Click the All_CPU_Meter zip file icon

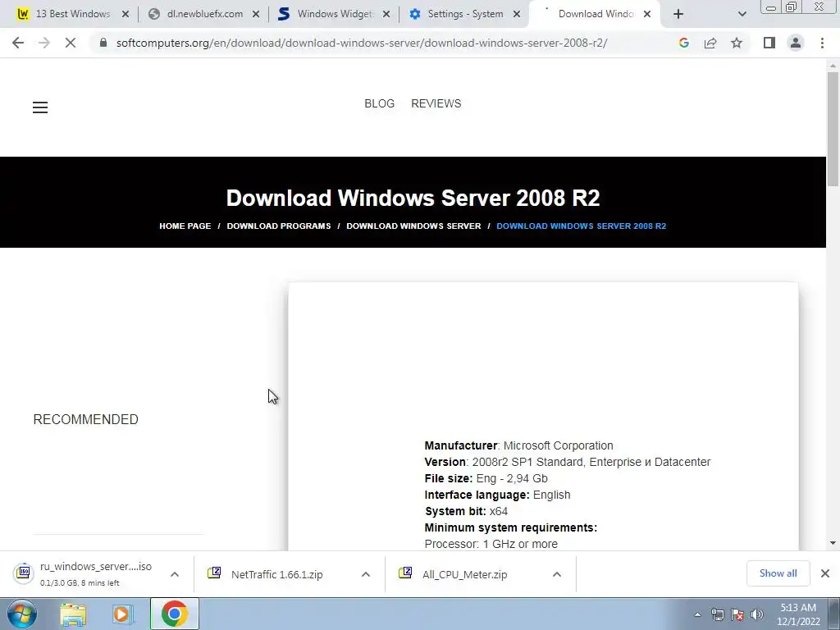click(x=405, y=573)
